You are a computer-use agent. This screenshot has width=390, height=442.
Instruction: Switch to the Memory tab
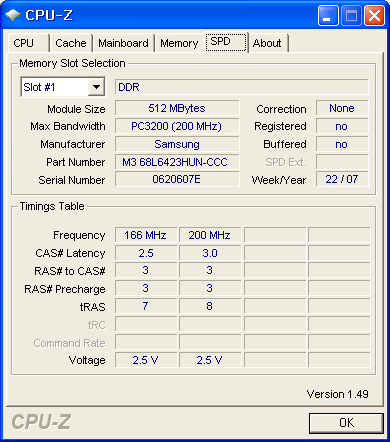(x=179, y=43)
